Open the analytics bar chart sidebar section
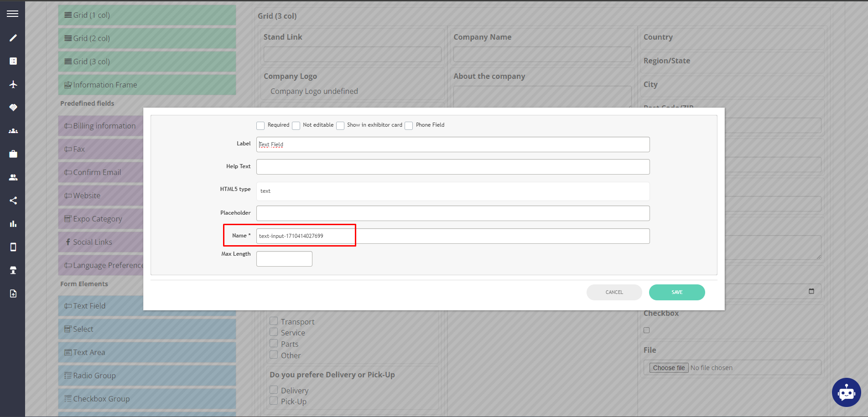 (13, 223)
